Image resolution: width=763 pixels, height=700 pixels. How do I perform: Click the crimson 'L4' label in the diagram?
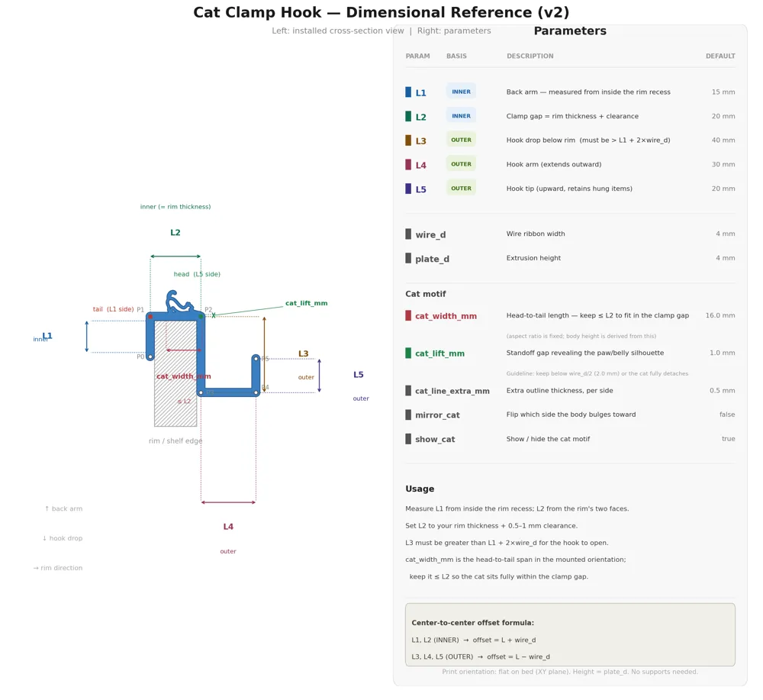tap(228, 527)
